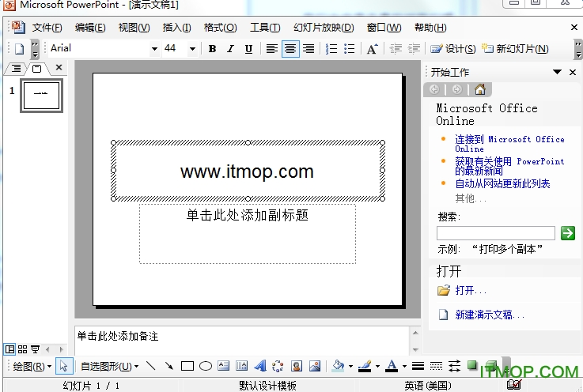This screenshot has height=392, width=583.
Task: Start slide show from view buttons
Action: 36,349
